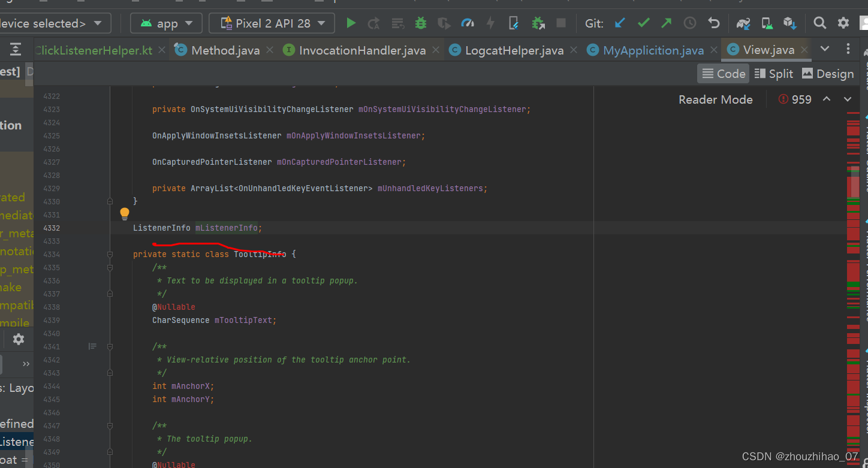Click mAnchorX on line 4344
Image resolution: width=868 pixels, height=468 pixels.
tap(191, 386)
